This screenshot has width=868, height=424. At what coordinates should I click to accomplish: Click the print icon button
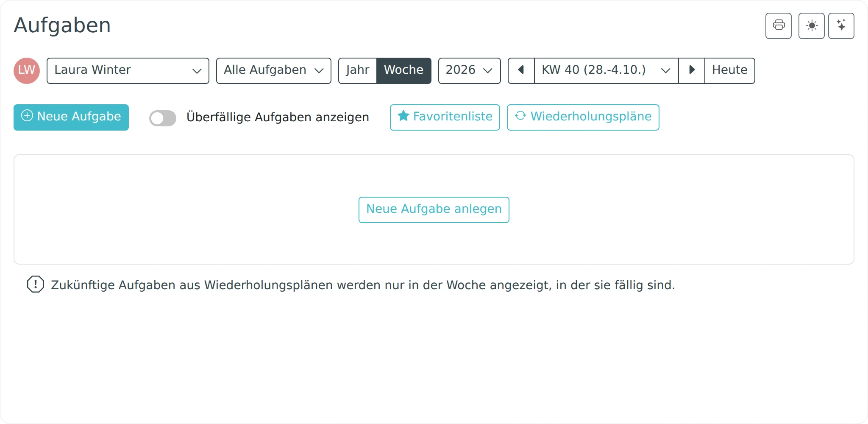pos(779,26)
